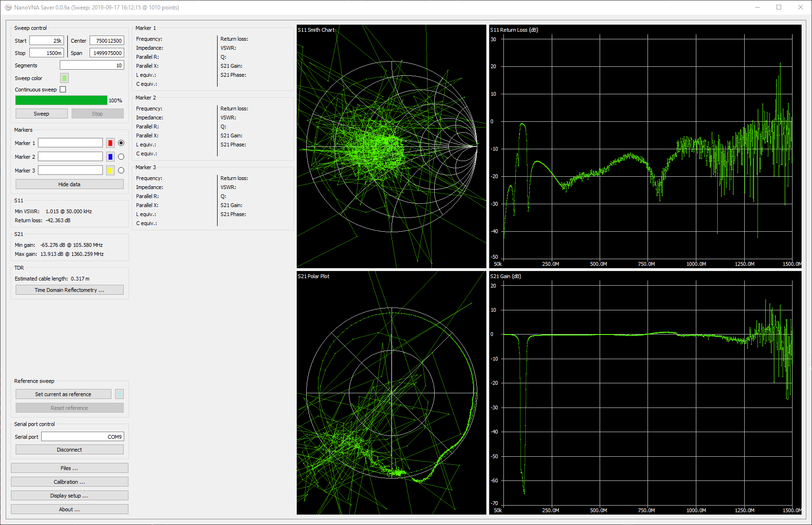Click Marker 1 red color swatch
This screenshot has height=525, width=812.
[x=110, y=143]
